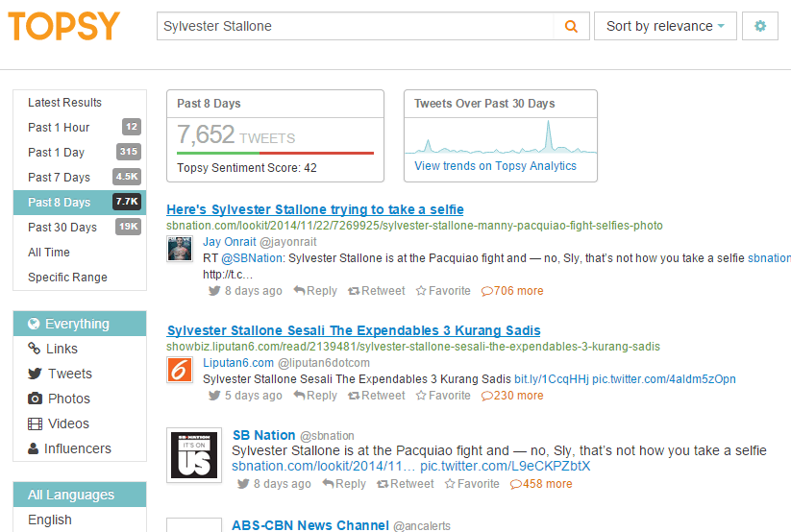
Task: Click Latest Results heading
Action: click(x=64, y=103)
